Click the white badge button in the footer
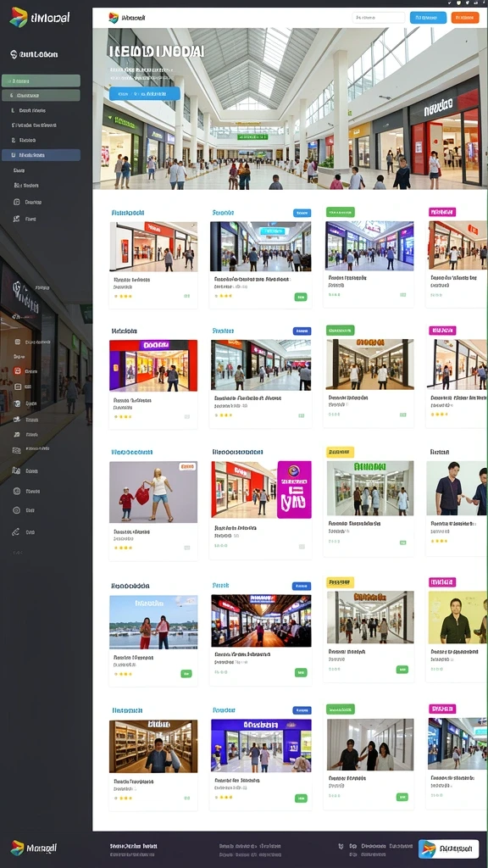The height and width of the screenshot is (868, 488). [449, 849]
